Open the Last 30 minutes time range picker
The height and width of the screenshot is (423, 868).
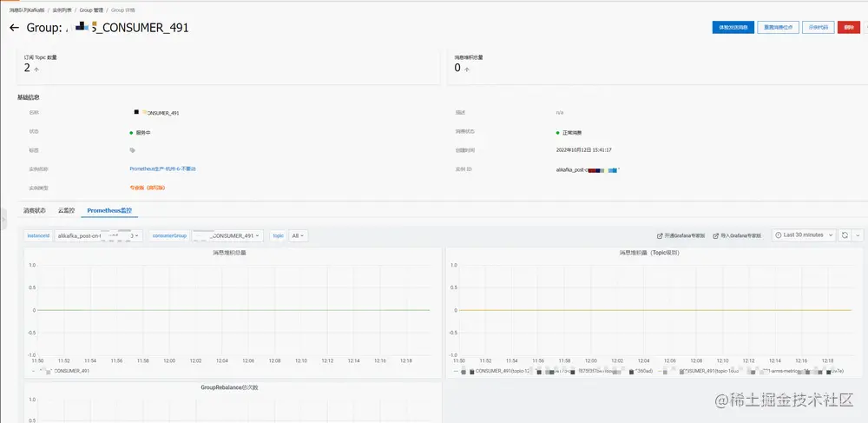coord(803,235)
